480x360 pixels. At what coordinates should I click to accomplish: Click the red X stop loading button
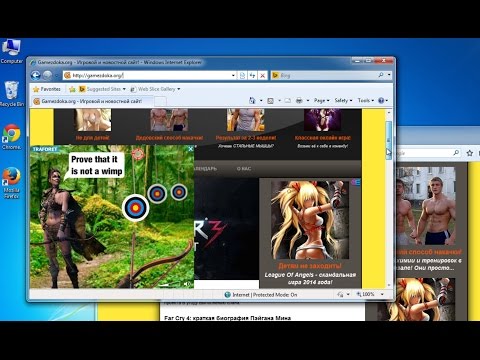[263, 75]
